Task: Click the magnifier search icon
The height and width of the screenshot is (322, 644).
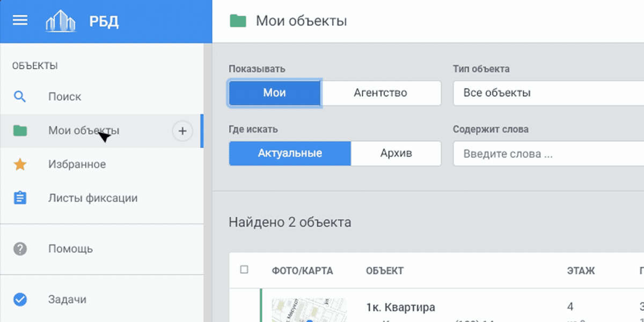Action: coord(20,97)
